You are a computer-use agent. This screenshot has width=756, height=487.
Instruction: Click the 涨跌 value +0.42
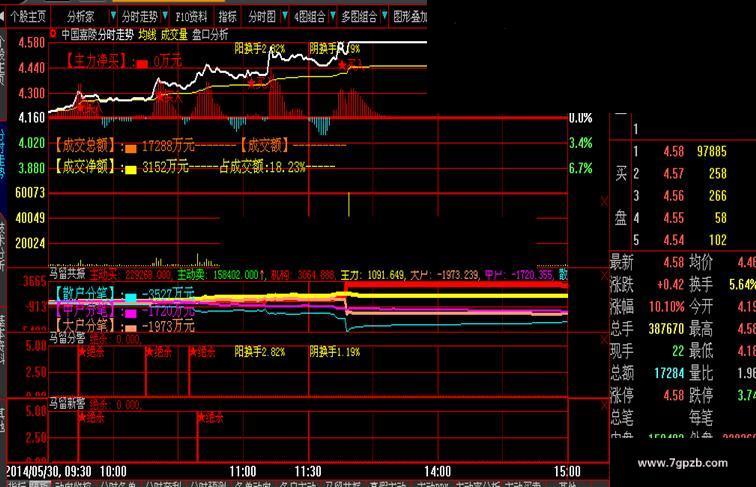pyautogui.click(x=670, y=284)
